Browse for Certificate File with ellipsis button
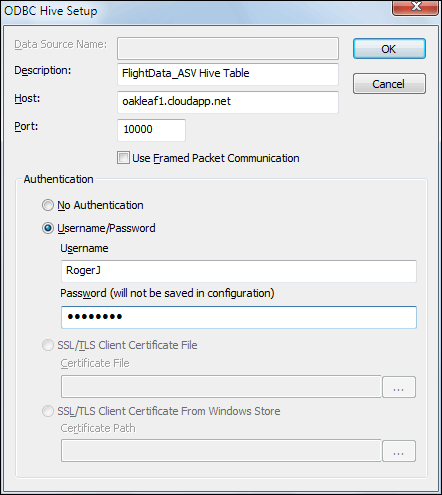This screenshot has height=495, width=442. [399, 387]
